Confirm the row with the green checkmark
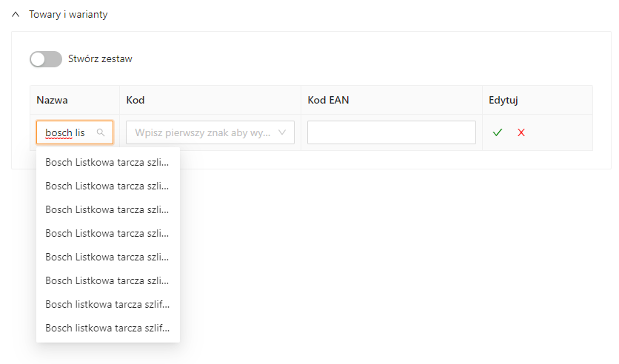 click(x=498, y=132)
